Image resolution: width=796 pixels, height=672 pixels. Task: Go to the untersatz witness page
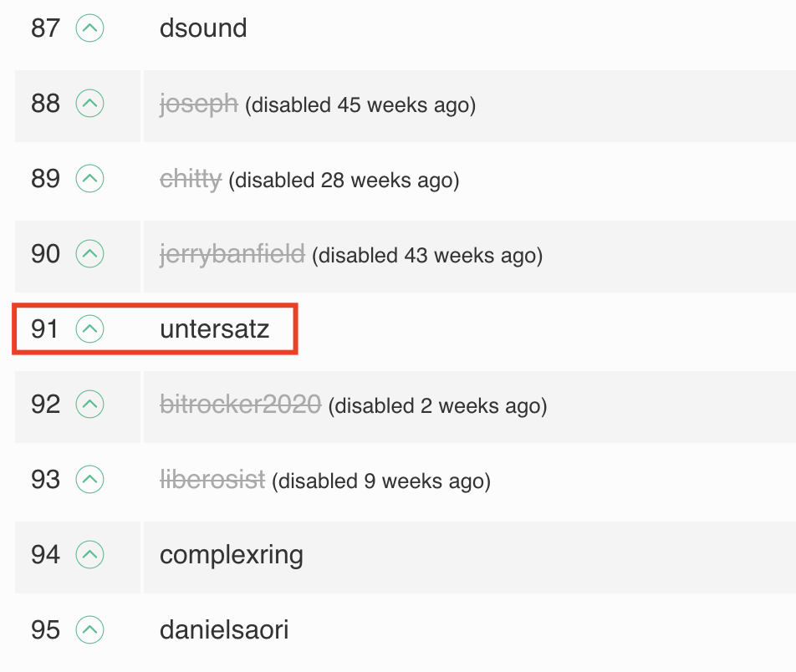215,330
